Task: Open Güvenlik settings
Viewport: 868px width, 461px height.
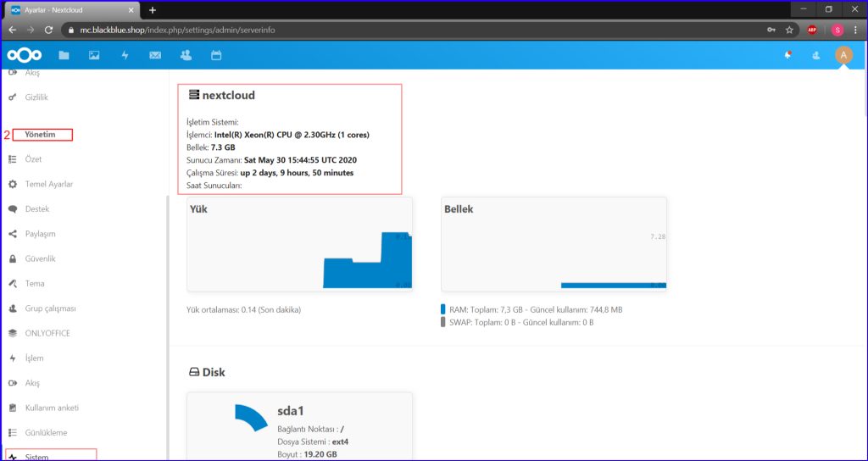Action: 40,259
